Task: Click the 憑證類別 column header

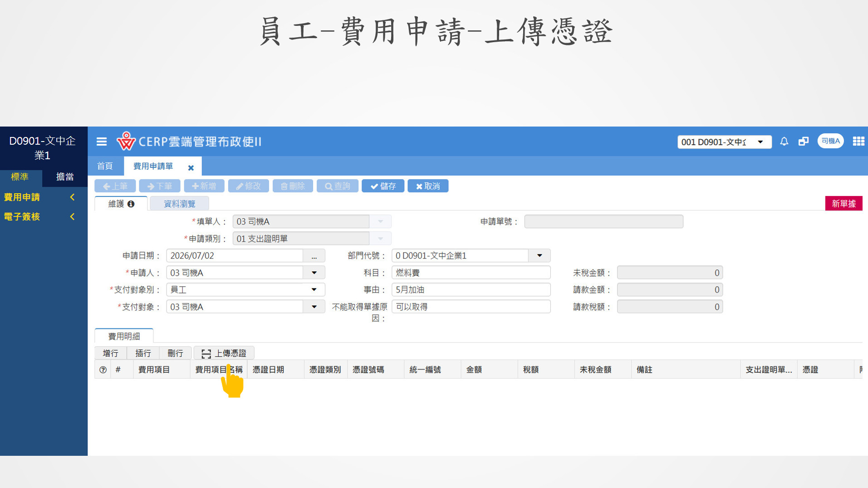Action: coord(325,370)
